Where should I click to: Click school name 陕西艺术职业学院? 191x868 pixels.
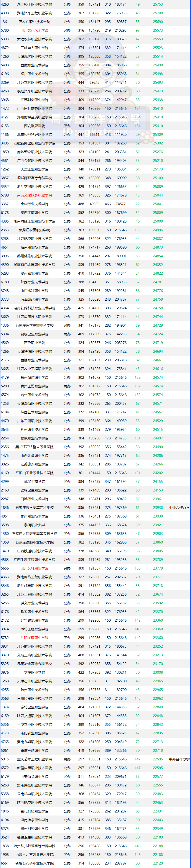[x=35, y=413]
